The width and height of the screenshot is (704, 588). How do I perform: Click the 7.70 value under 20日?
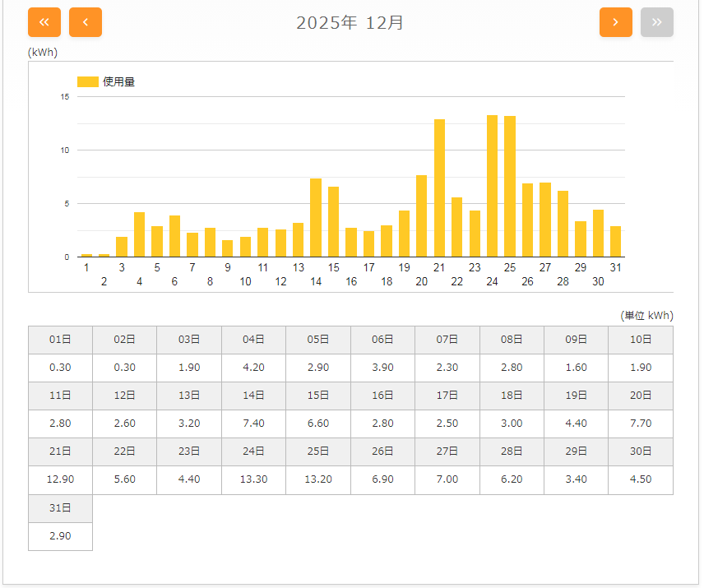[x=641, y=424]
